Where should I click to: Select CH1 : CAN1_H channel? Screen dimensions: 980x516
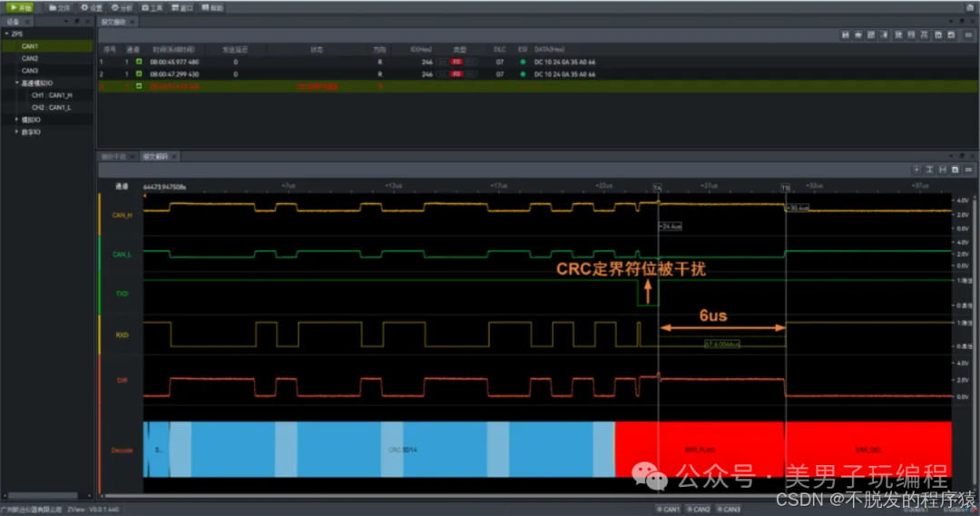point(52,95)
